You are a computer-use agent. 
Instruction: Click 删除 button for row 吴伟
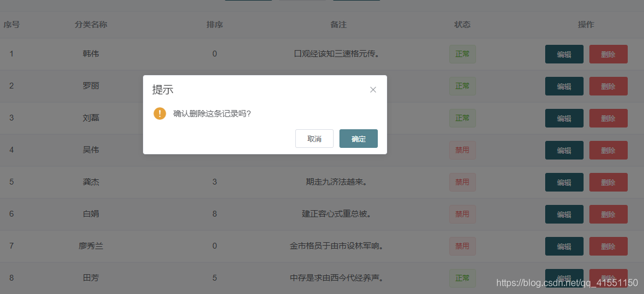609,151
